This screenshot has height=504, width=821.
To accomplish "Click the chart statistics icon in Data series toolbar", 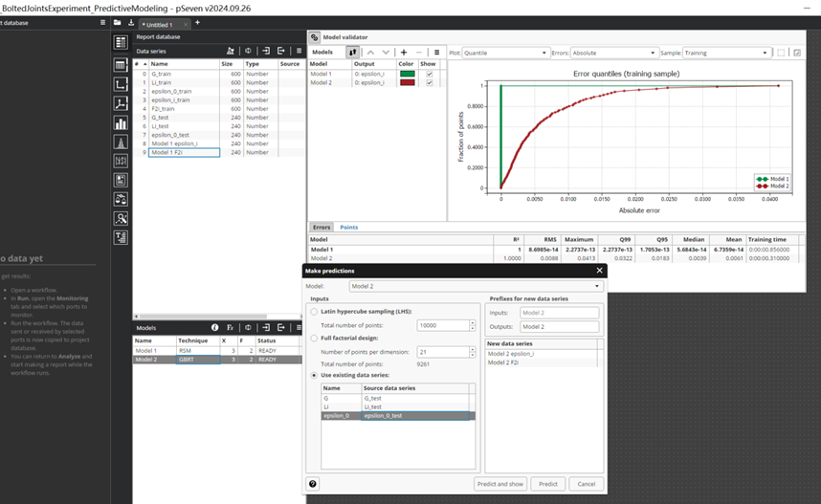I will click(231, 51).
